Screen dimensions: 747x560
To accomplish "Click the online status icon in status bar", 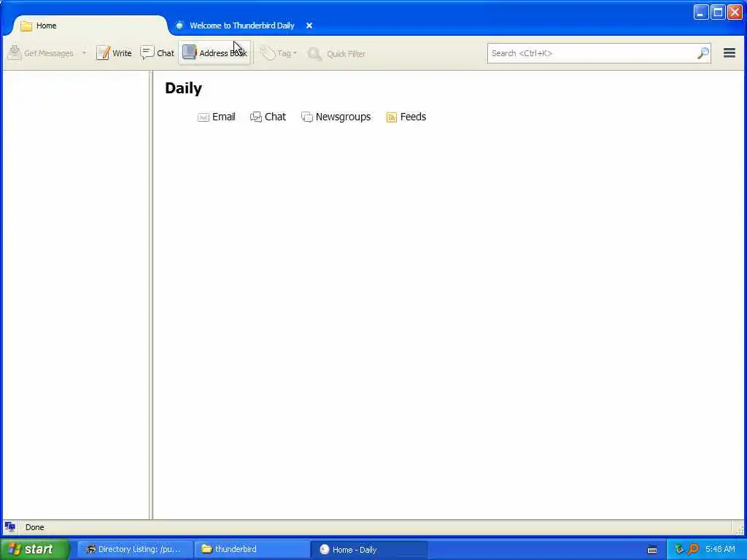I will pos(10,527).
